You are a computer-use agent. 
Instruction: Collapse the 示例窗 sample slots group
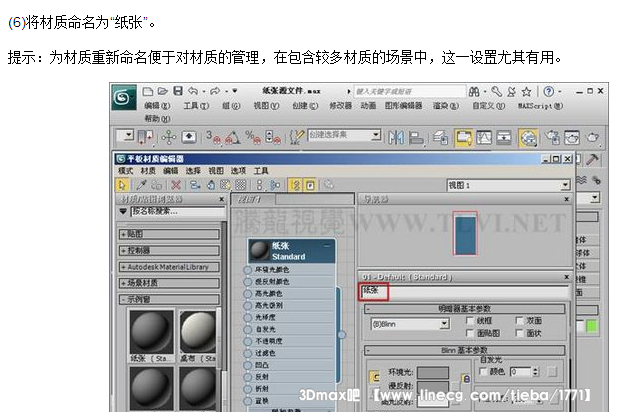point(169,299)
